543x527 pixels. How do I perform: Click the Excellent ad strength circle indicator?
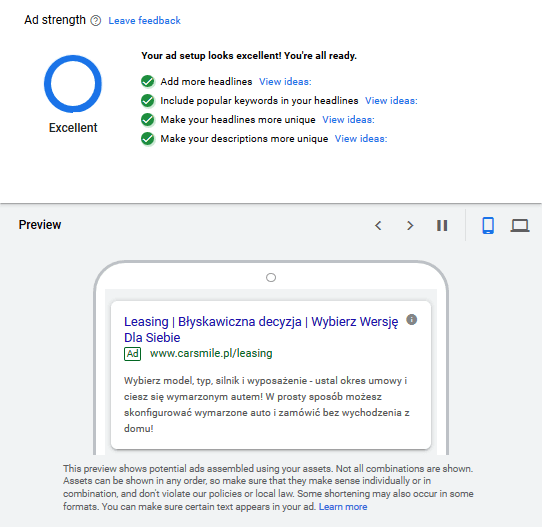73,84
